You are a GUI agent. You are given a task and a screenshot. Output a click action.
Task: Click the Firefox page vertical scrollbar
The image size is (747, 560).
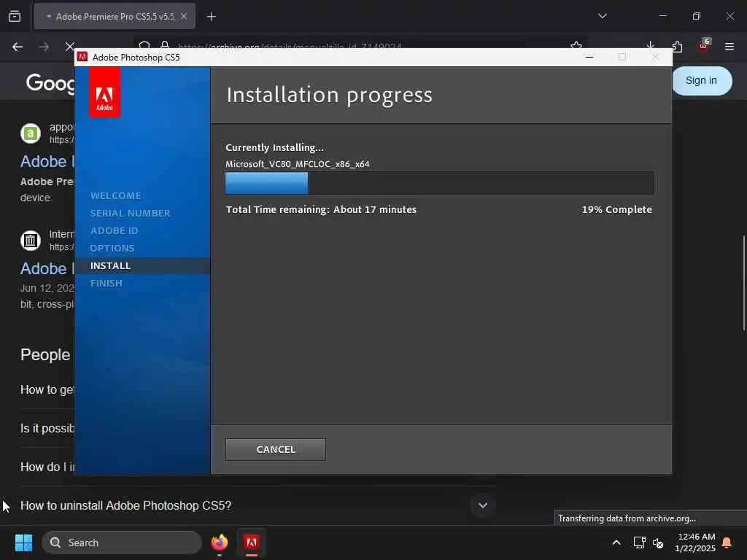[x=743, y=283]
